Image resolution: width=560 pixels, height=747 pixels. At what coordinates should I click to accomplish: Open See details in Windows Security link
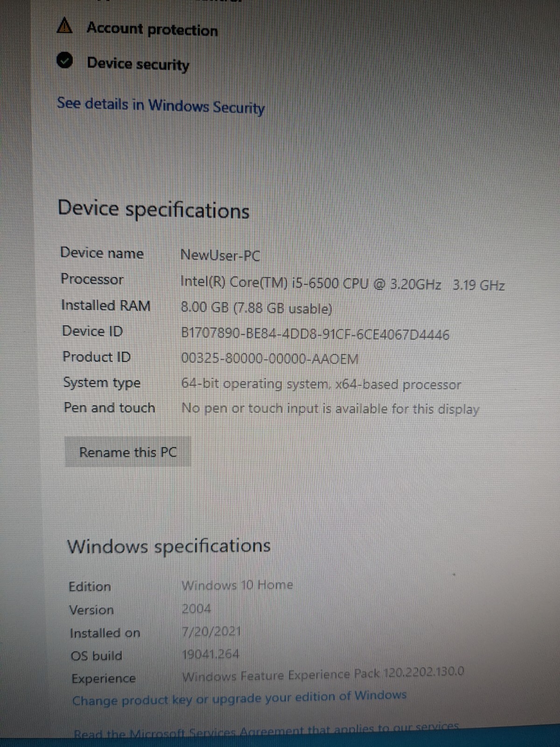tap(161, 106)
